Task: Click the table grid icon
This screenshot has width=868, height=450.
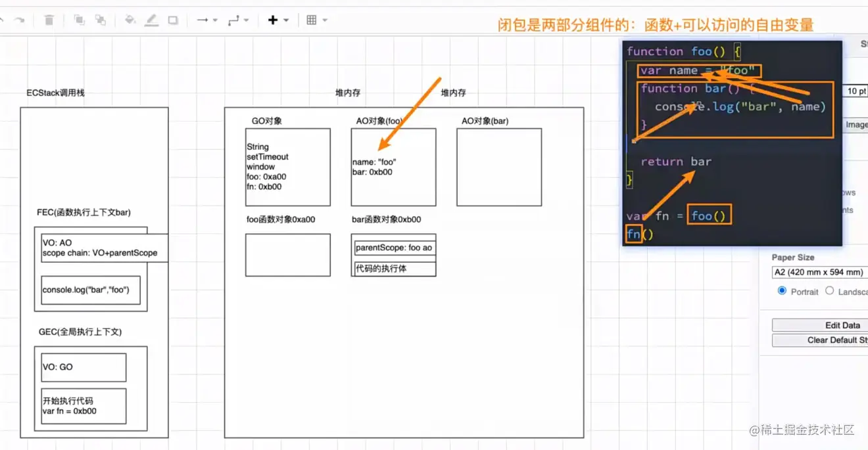Action: pos(312,20)
